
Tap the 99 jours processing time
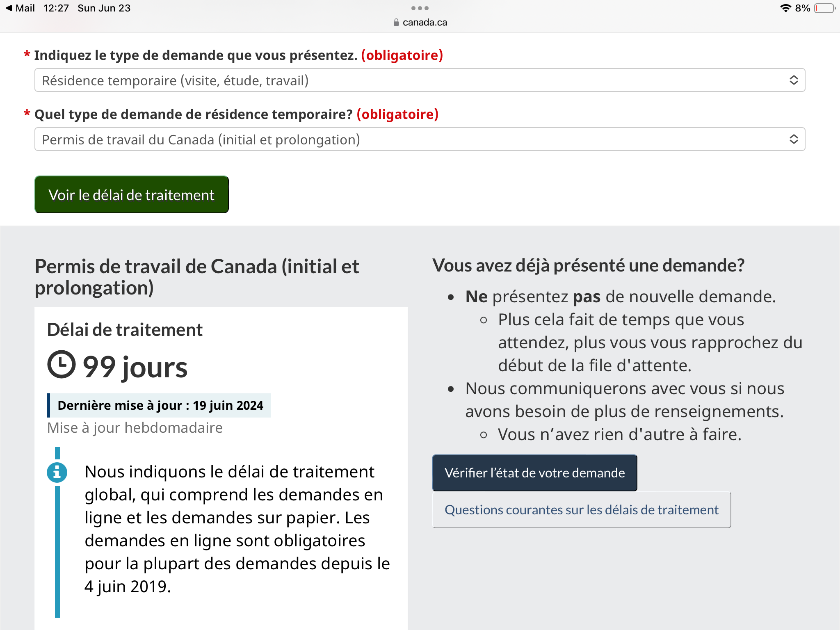click(135, 367)
